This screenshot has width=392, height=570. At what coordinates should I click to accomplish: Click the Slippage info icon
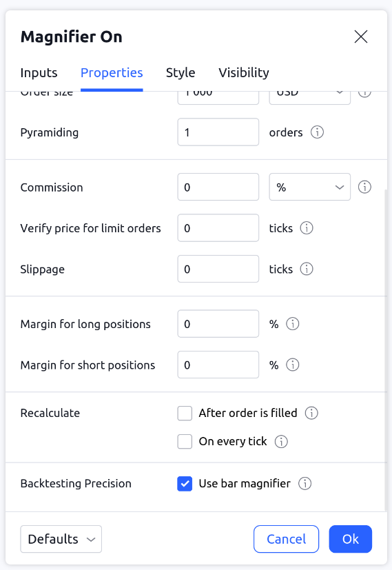coord(307,269)
